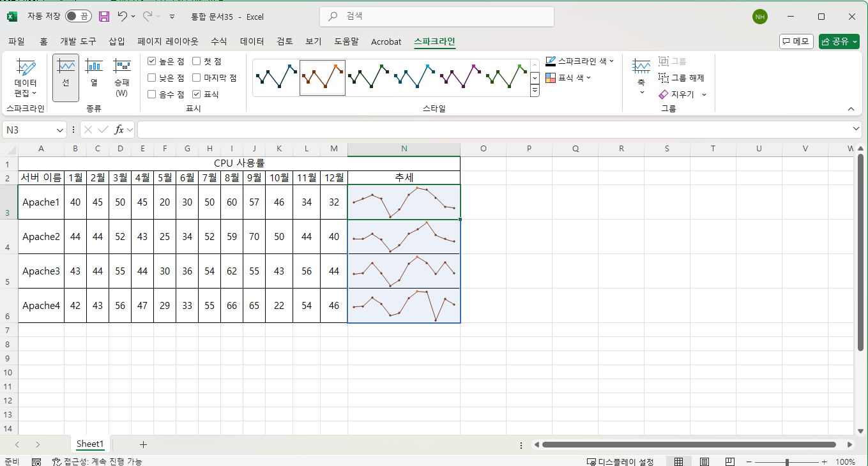868x466 pixels.
Task: Select the 데이터 편집 (Edit Data) sparkline icon
Action: [x=26, y=77]
